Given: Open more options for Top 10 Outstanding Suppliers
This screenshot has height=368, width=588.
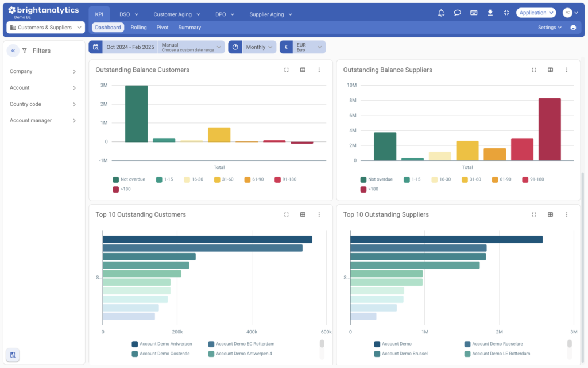Looking at the screenshot, I should 567,214.
